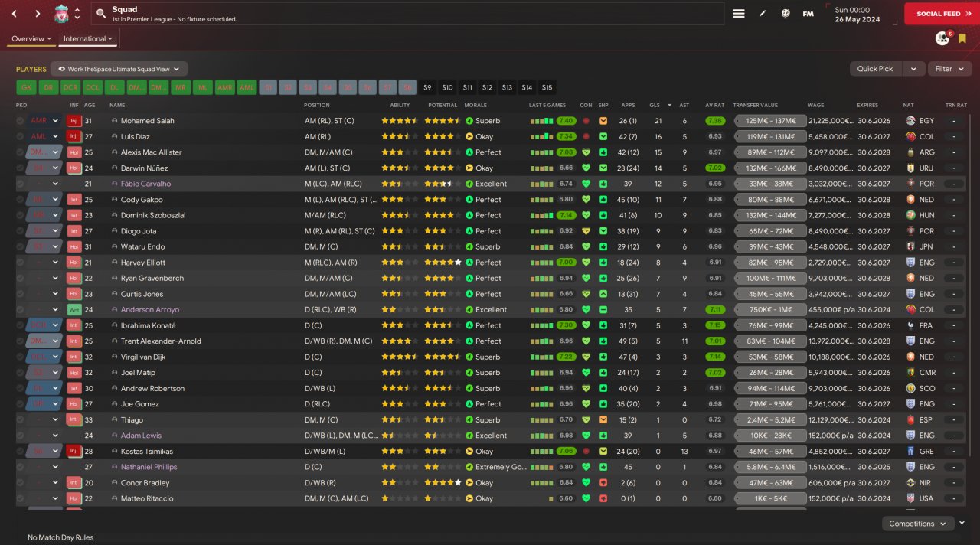Click the Sun 26 May 2024 date display

(x=856, y=14)
